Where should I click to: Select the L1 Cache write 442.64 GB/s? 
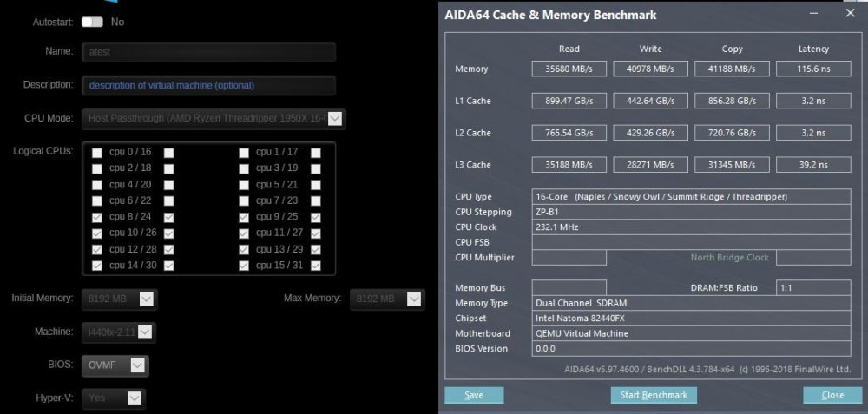650,101
